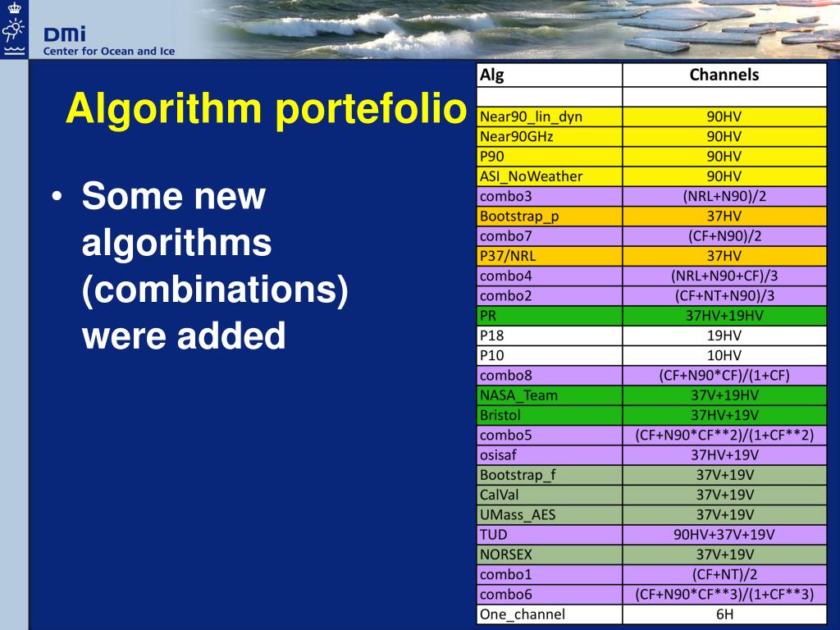Select the "Channels" column header
Image resolution: width=840 pixels, height=630 pixels.
tap(724, 75)
